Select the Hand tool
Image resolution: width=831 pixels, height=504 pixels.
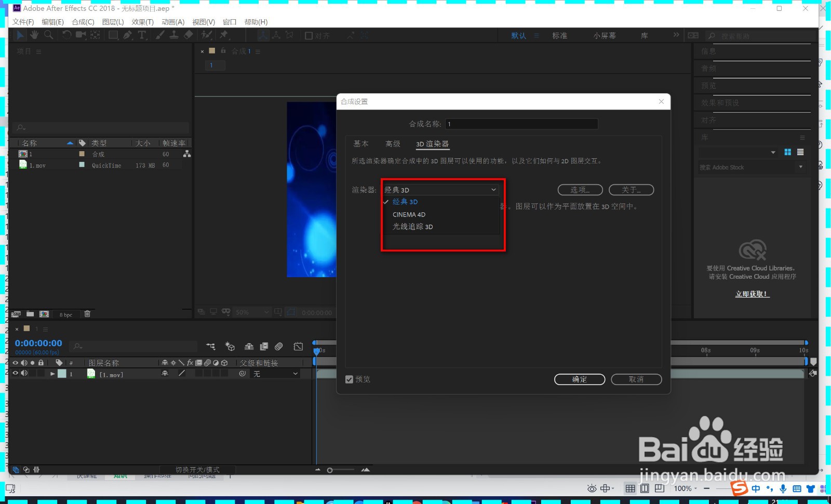[34, 35]
